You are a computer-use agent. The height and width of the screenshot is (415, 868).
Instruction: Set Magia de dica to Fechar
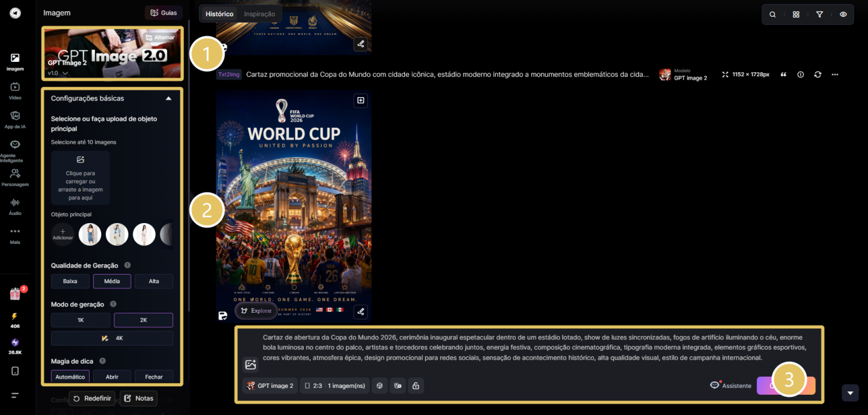tap(154, 377)
